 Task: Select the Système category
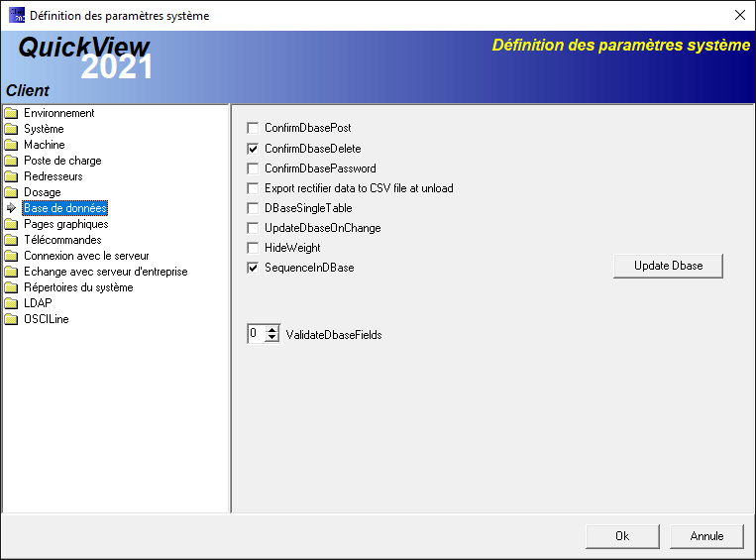click(x=44, y=129)
